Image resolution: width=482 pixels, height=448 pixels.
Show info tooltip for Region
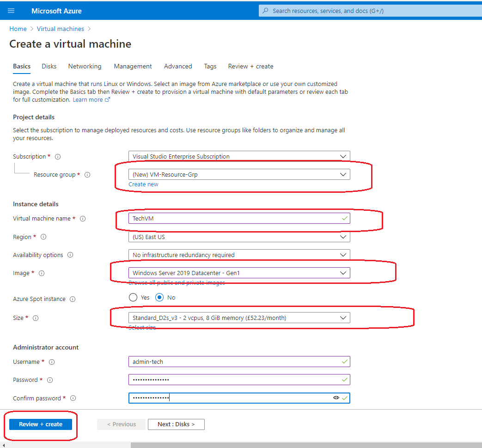(x=43, y=237)
